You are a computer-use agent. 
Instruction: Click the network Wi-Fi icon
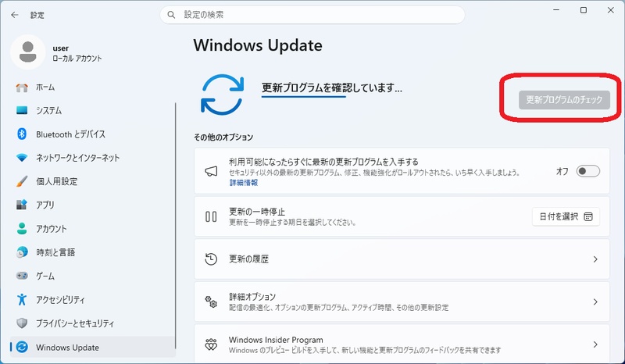point(22,158)
